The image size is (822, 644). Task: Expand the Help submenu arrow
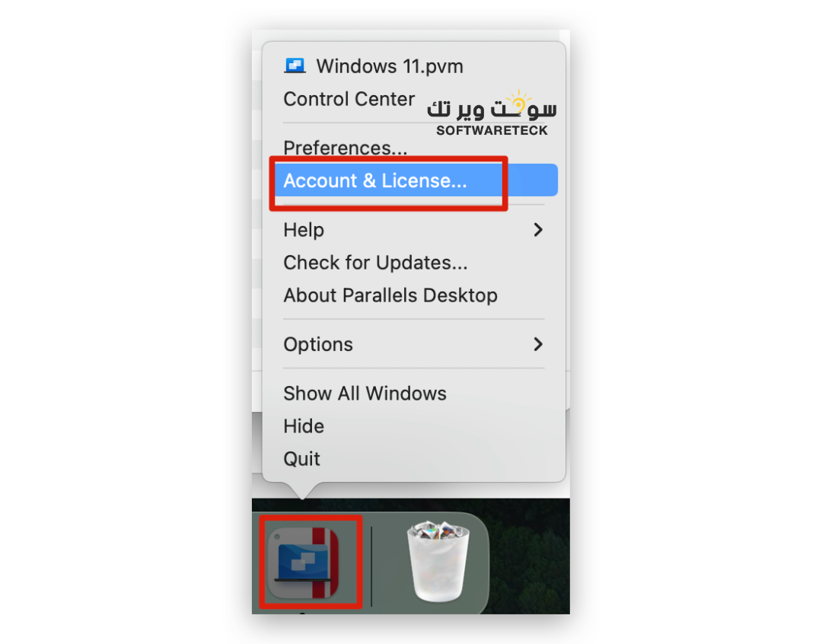coord(538,230)
